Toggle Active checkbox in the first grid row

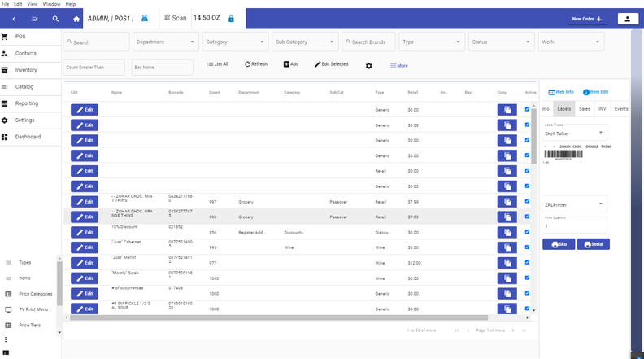527,109
